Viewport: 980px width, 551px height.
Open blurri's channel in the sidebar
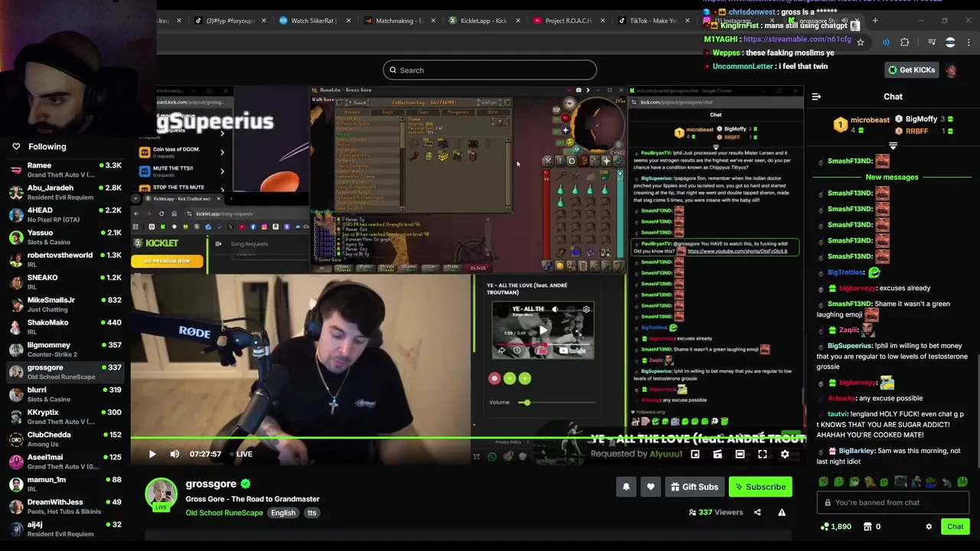tap(65, 394)
